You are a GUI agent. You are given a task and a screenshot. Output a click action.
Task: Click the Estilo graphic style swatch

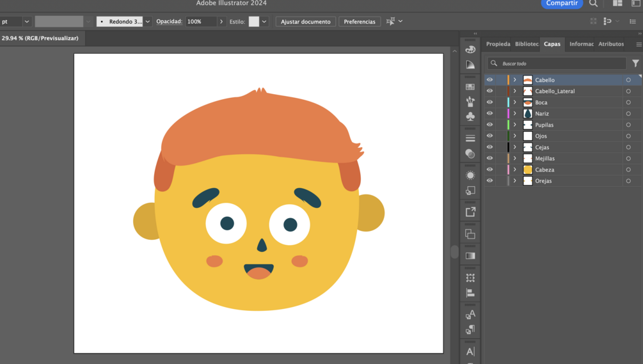click(x=254, y=21)
